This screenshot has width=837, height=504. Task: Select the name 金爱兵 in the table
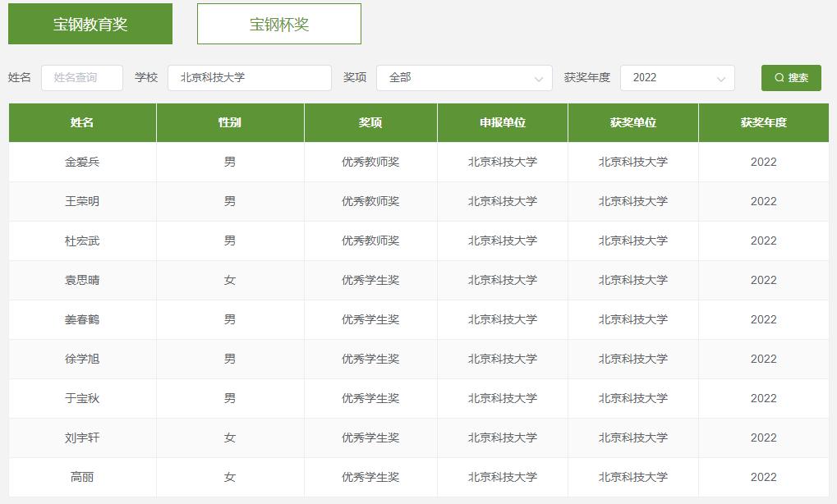[x=82, y=162]
